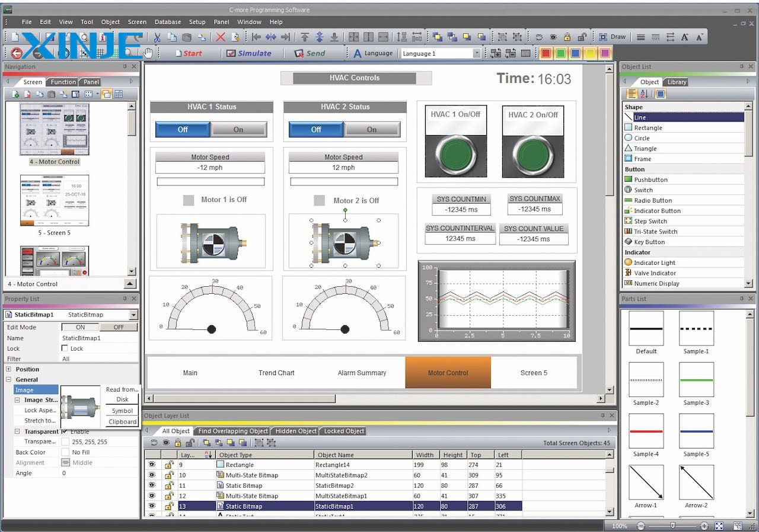Select the hand pan tool icon
759x532 pixels.
(148, 53)
